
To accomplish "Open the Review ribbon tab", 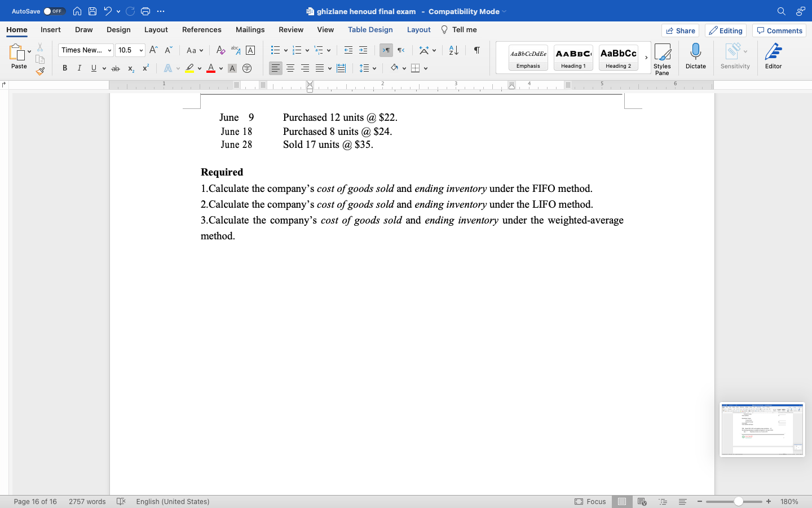I will click(291, 29).
